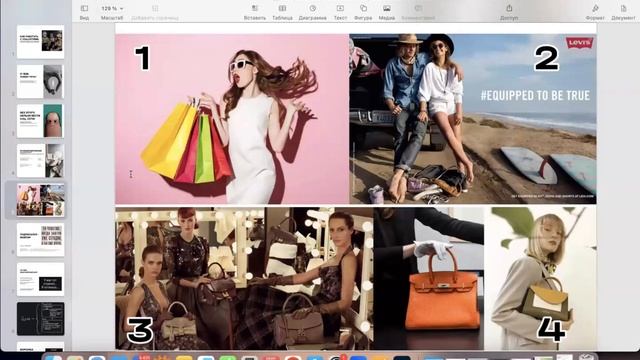Image resolution: width=640 pixels, height=360 pixels.
Task: Open the Фигура (Shape) picker
Action: pyautogui.click(x=363, y=12)
